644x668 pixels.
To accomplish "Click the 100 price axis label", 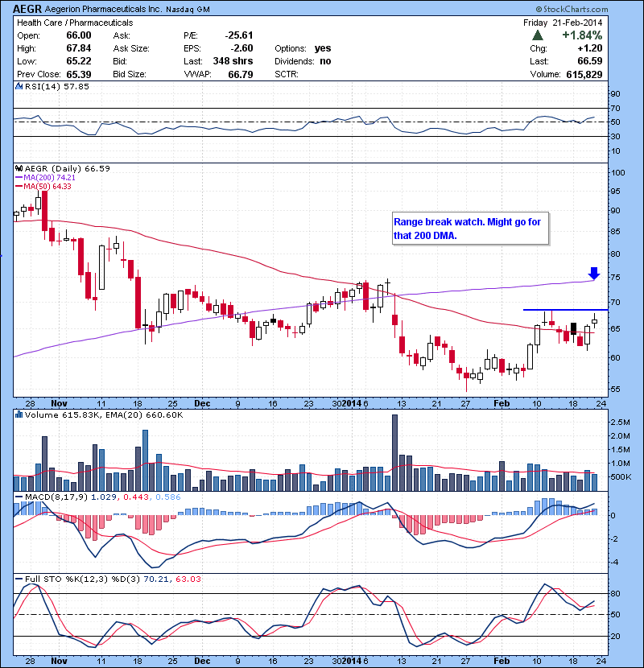I will 618,172.
